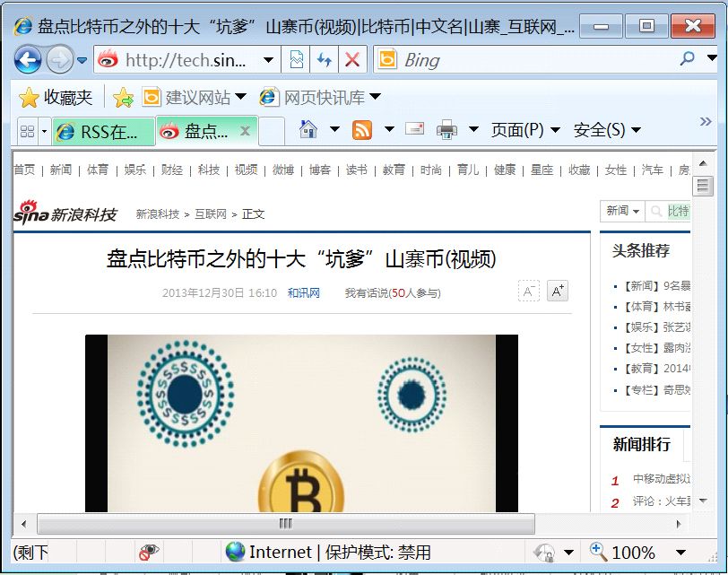
Task: Open the search provider dropdown arrow
Action: 711,58
